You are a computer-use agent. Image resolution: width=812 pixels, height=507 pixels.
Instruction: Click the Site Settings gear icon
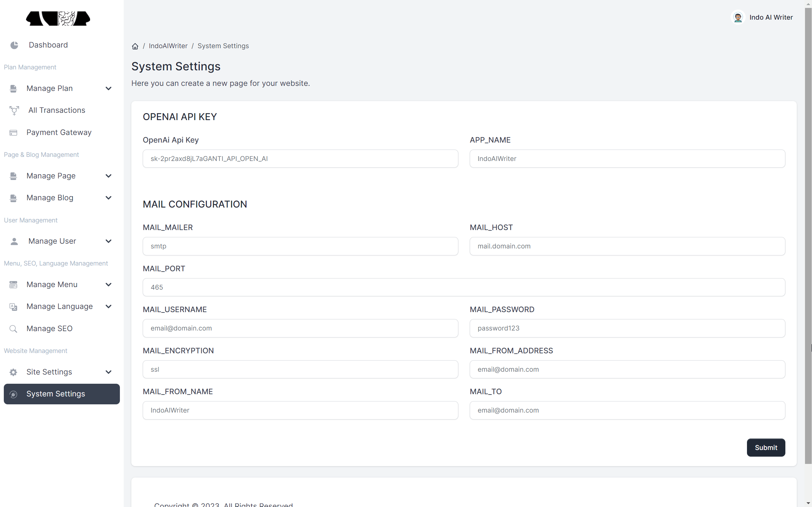point(13,372)
